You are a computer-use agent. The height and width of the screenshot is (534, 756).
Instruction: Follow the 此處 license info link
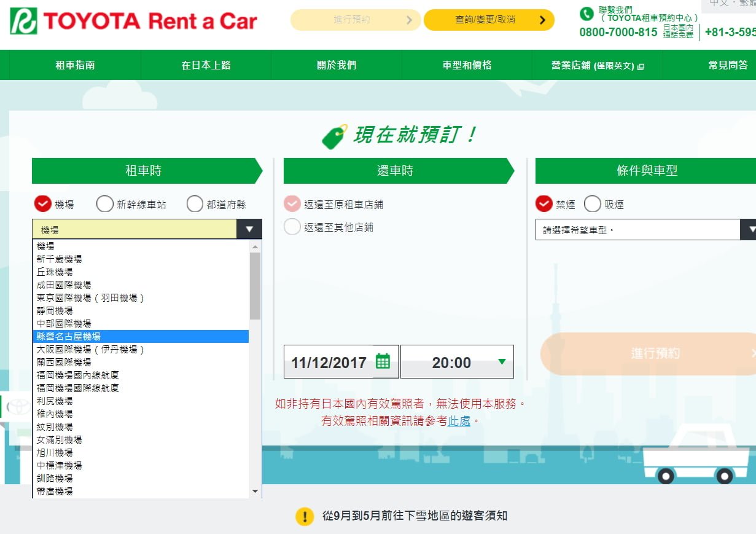tap(459, 421)
